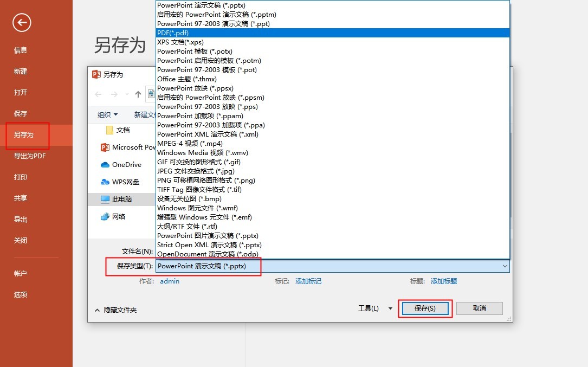The image size is (588, 367).
Task: Choose PowerPoint 演示文稿 (*.pptx) top option
Action: [333, 5]
